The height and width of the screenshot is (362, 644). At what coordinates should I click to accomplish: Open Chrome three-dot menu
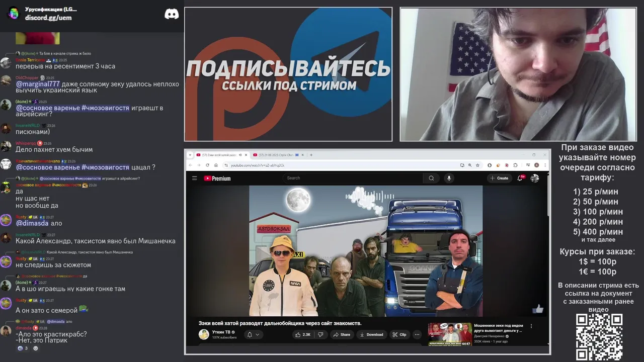pyautogui.click(x=544, y=165)
